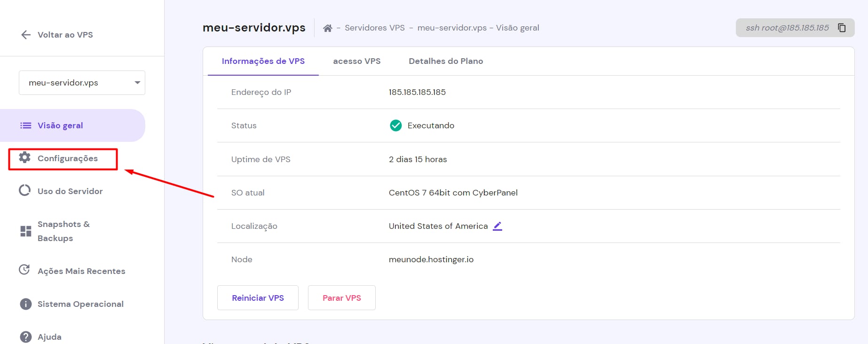Open the Detalhes do Plano tab

point(446,61)
